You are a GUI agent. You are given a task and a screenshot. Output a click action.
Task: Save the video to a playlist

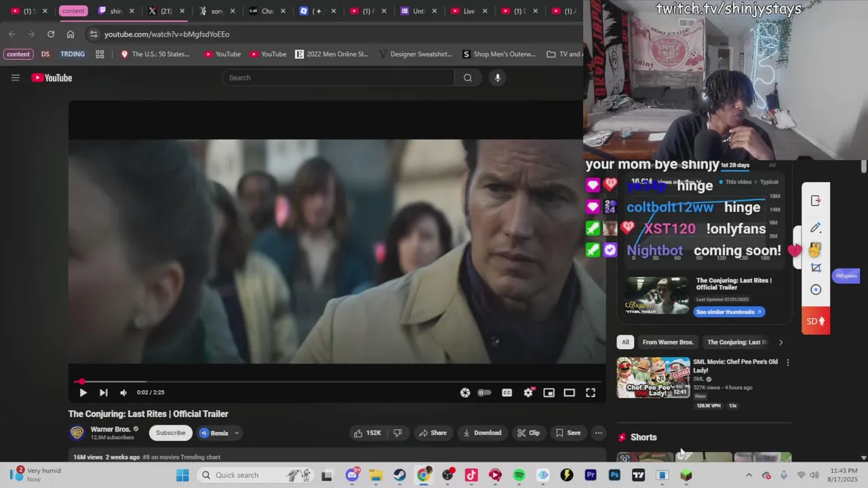coord(568,433)
